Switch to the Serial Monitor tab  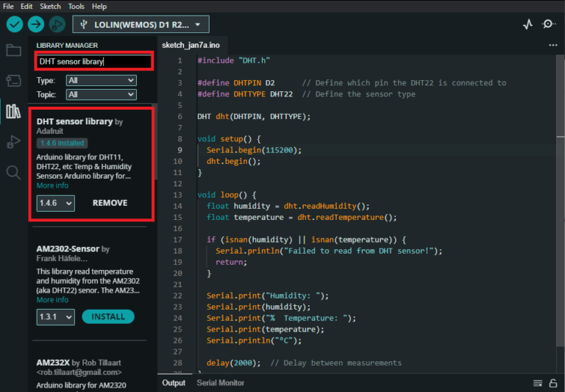[220, 382]
